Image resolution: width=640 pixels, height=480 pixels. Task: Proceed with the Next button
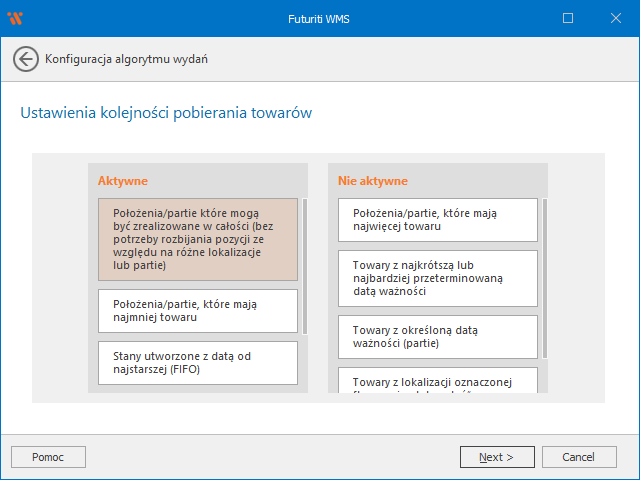pyautogui.click(x=497, y=457)
